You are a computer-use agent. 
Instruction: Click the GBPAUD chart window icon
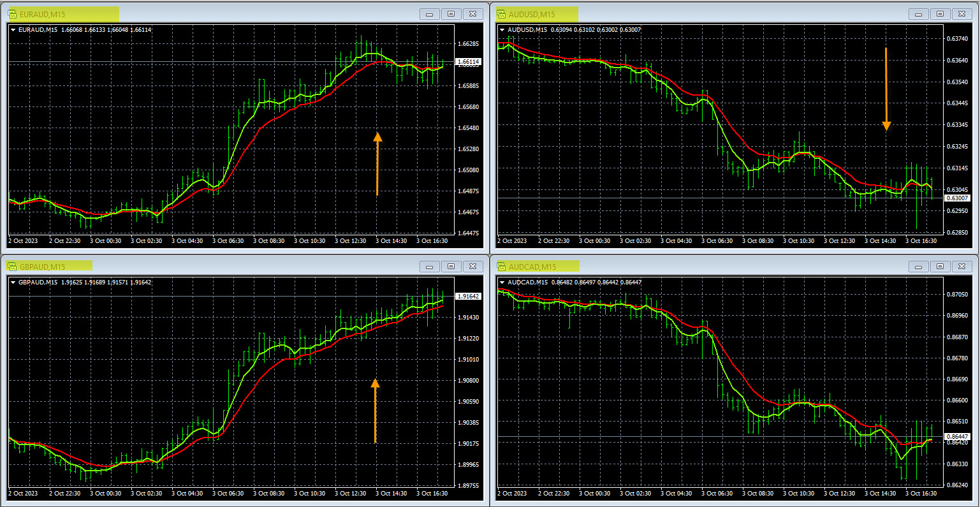13,266
